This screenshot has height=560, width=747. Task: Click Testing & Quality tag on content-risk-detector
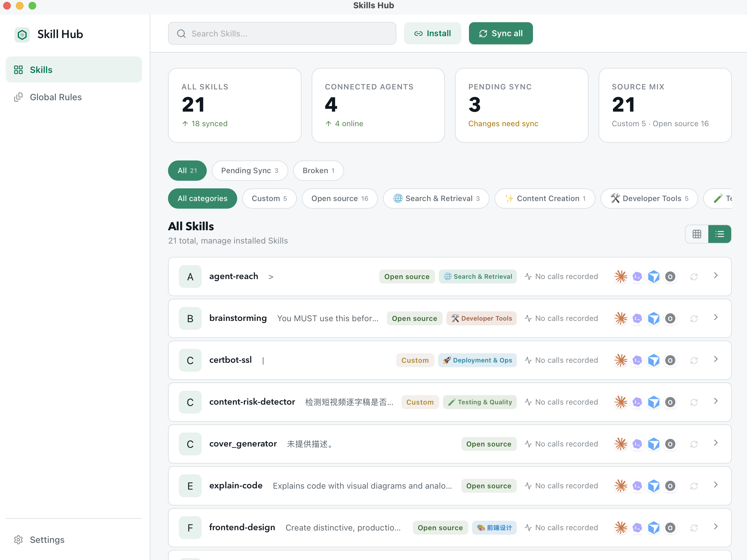(x=480, y=402)
